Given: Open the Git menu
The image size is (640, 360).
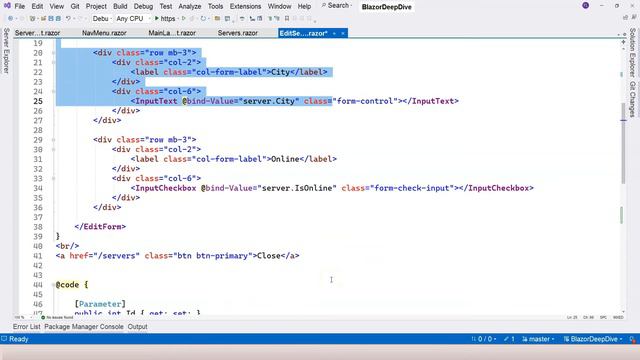Looking at the screenshot, I should (75, 6).
